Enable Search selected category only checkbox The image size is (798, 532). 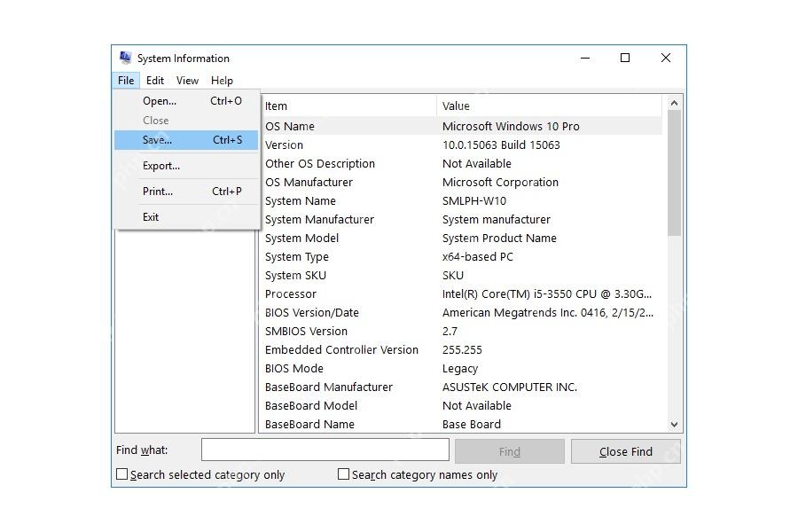click(121, 474)
